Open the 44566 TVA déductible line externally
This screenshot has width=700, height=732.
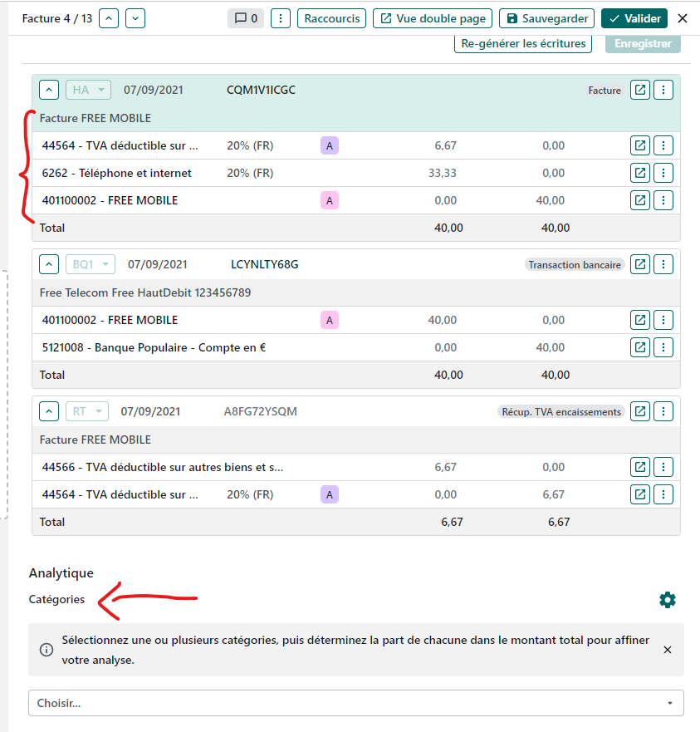tap(640, 467)
